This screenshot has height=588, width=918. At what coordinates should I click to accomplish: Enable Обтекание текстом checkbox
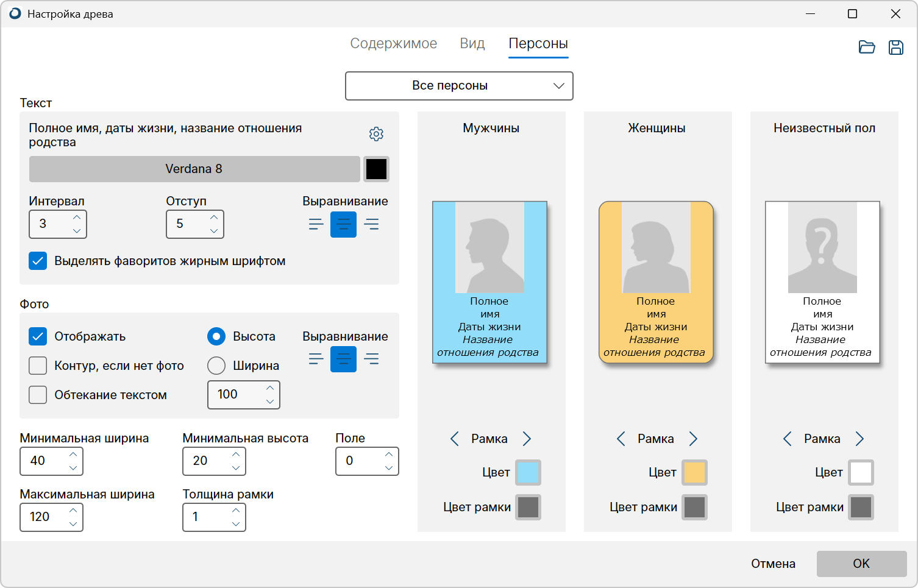(38, 395)
